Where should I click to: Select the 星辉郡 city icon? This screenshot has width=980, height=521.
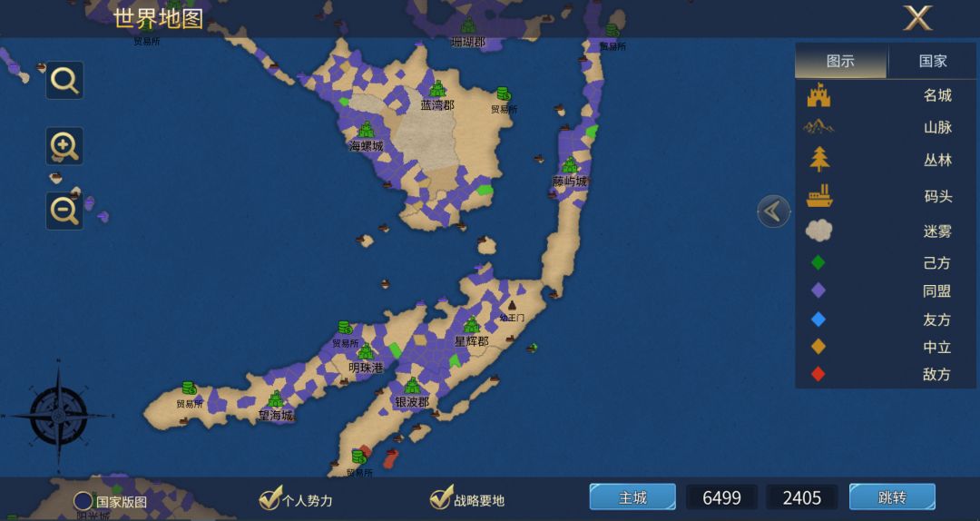(472, 325)
